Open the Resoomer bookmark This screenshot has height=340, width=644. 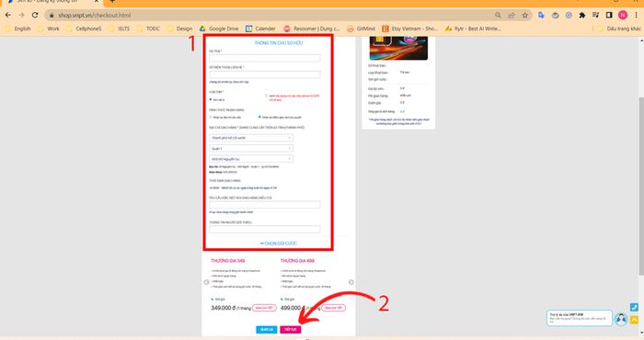point(312,28)
